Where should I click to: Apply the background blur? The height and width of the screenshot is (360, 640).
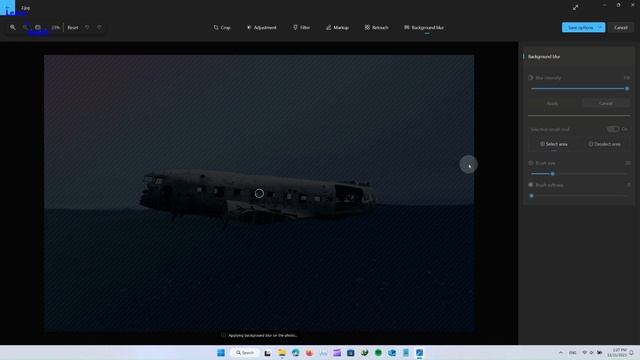(552, 103)
